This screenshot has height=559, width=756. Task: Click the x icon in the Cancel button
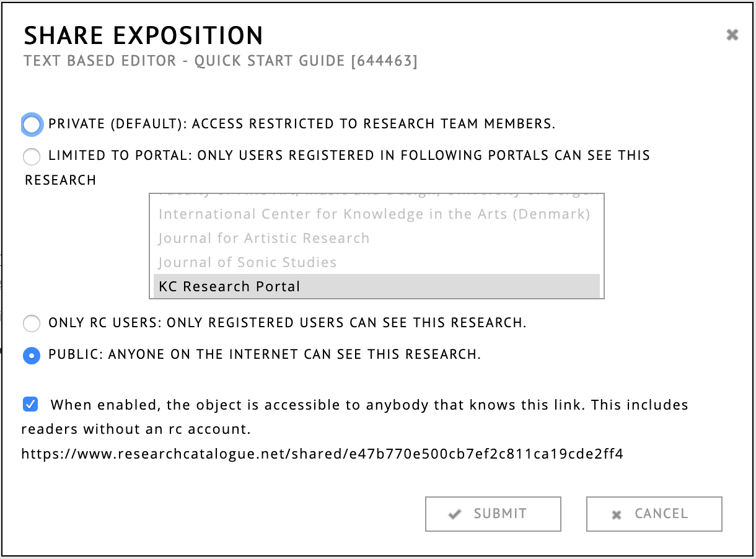(616, 514)
